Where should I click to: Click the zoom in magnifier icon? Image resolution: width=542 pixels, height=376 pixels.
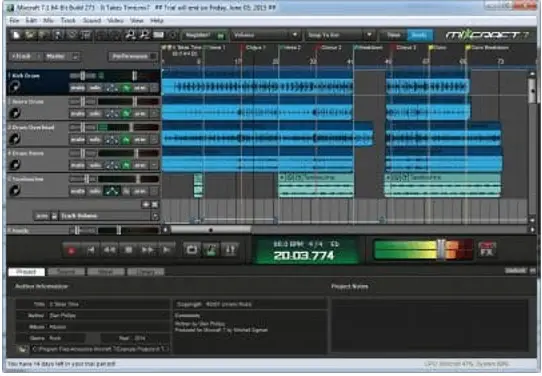[130, 35]
